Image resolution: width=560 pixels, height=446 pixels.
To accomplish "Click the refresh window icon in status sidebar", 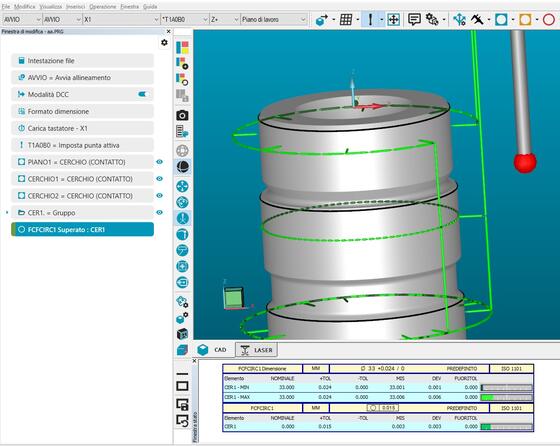I will click(182, 421).
